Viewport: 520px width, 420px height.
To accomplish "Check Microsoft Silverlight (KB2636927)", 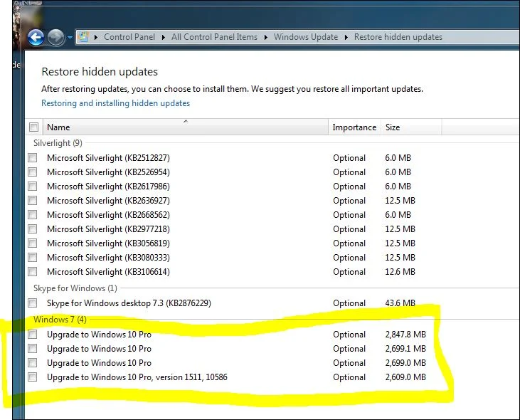I will [33, 200].
